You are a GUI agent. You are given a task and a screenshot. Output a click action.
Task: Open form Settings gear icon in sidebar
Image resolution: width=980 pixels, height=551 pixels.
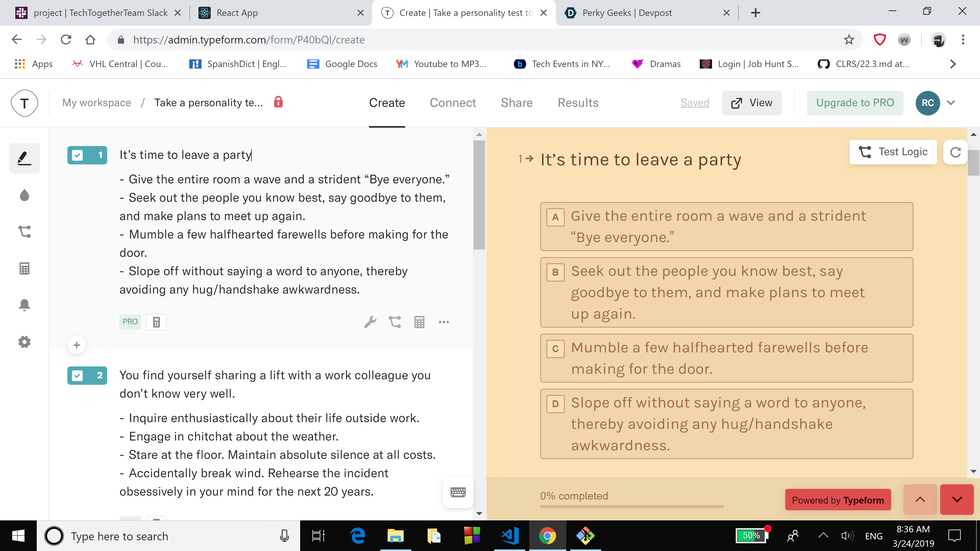pyautogui.click(x=24, y=342)
